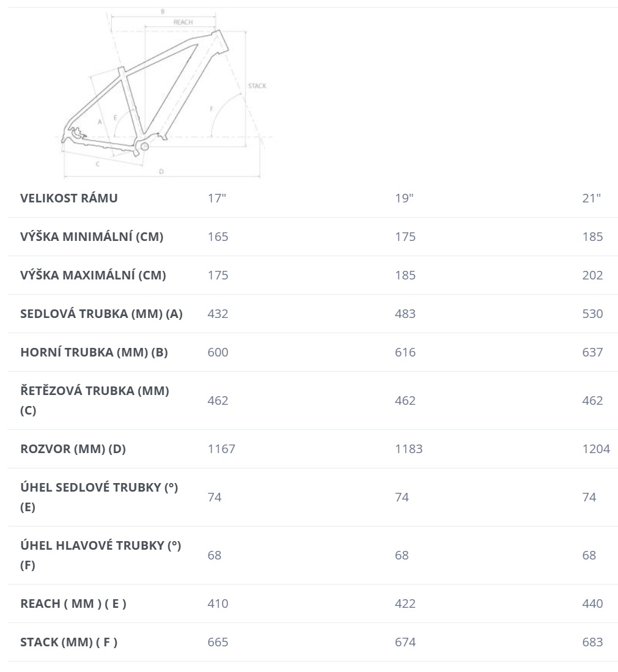Image resolution: width=618 pixels, height=672 pixels.
Task: Click the VELIKOST RÁMU row label
Action: coord(69,198)
